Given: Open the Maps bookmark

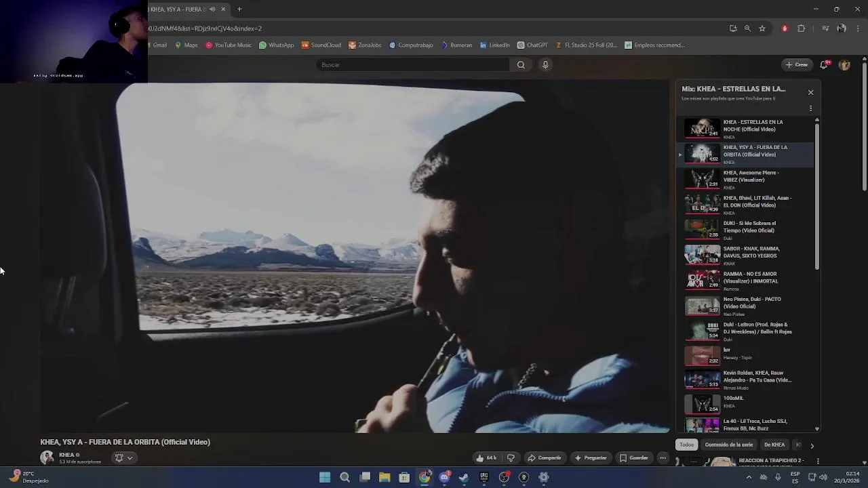Looking at the screenshot, I should tap(186, 45).
